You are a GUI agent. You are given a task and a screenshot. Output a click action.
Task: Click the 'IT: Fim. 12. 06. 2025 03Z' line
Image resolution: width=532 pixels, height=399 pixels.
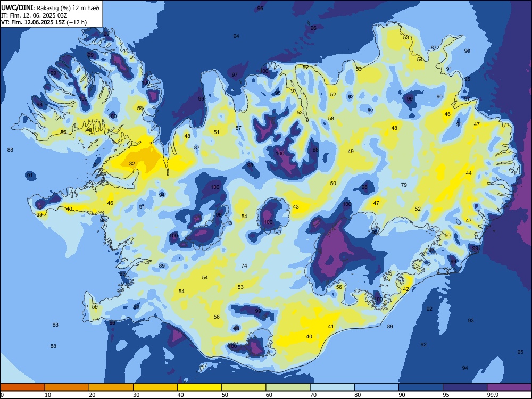point(33,15)
